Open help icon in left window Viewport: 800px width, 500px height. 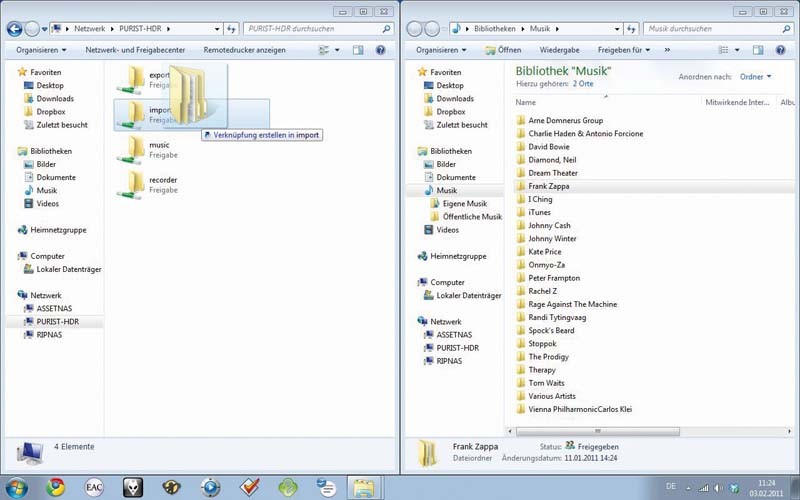[381, 50]
